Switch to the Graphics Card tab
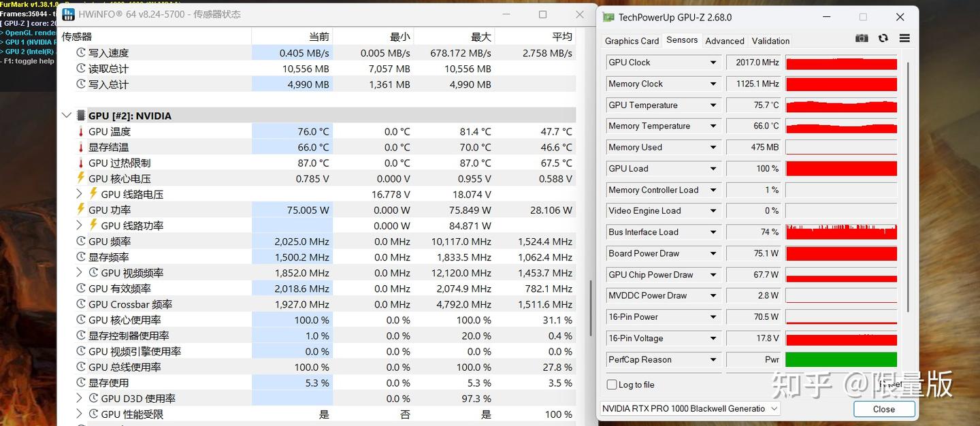The width and height of the screenshot is (980, 426). point(632,41)
